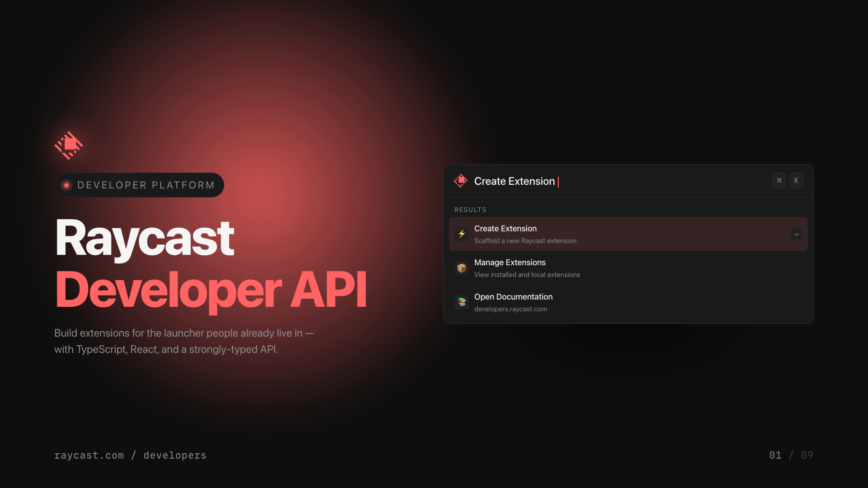Click the RESULTS section header
The height and width of the screenshot is (488, 868).
coord(470,210)
